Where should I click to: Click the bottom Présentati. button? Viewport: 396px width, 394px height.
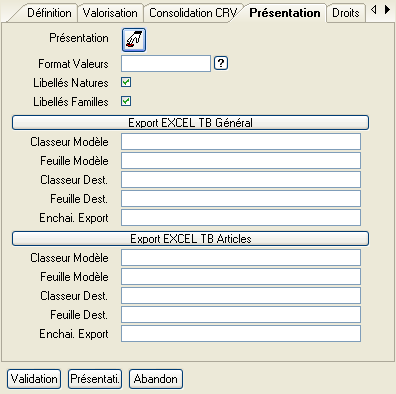95,379
